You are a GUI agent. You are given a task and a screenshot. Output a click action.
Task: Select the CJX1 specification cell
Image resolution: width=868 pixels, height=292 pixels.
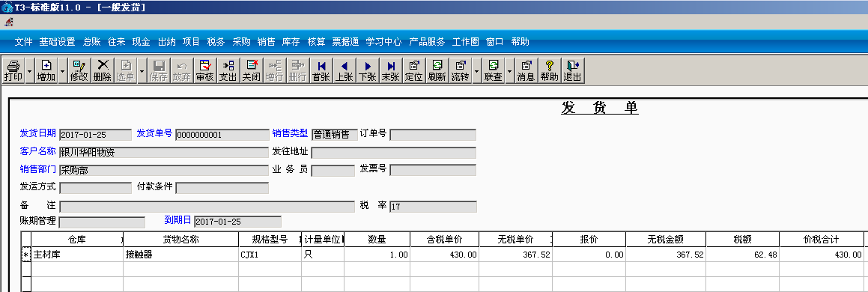coord(270,255)
